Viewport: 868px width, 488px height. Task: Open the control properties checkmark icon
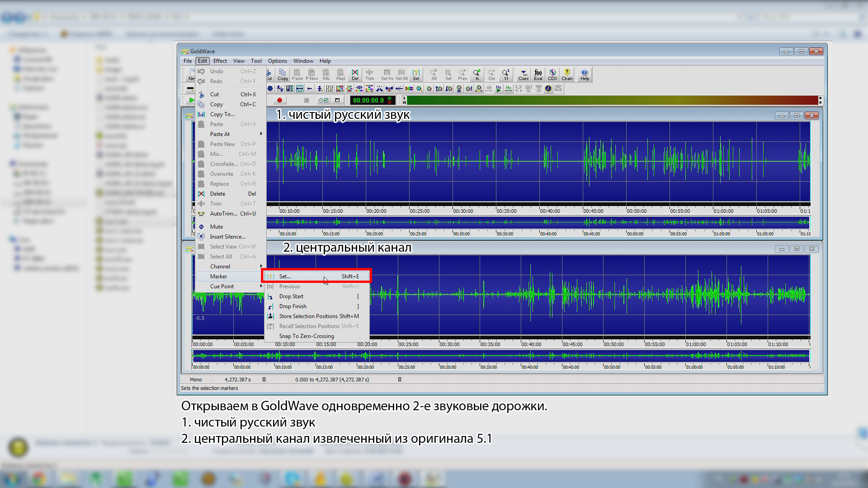[324, 100]
